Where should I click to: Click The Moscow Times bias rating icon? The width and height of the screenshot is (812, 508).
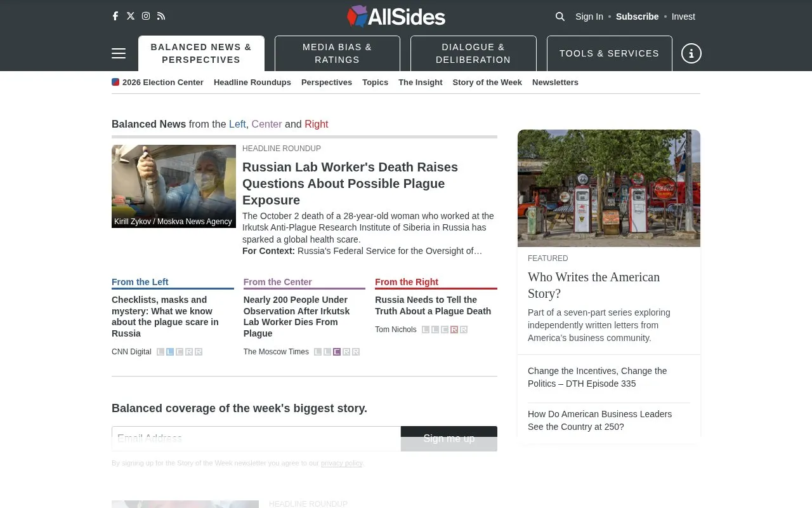tap(337, 352)
